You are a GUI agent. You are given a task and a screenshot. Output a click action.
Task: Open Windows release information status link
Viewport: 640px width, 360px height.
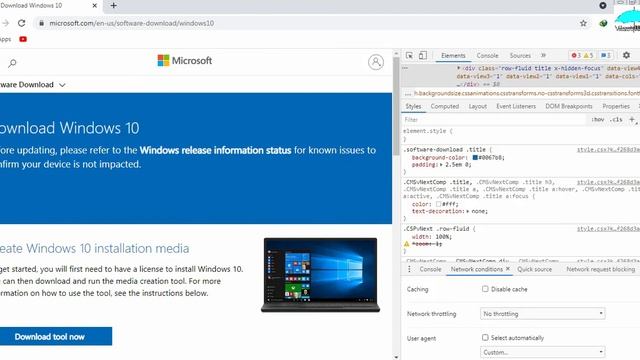click(x=215, y=150)
